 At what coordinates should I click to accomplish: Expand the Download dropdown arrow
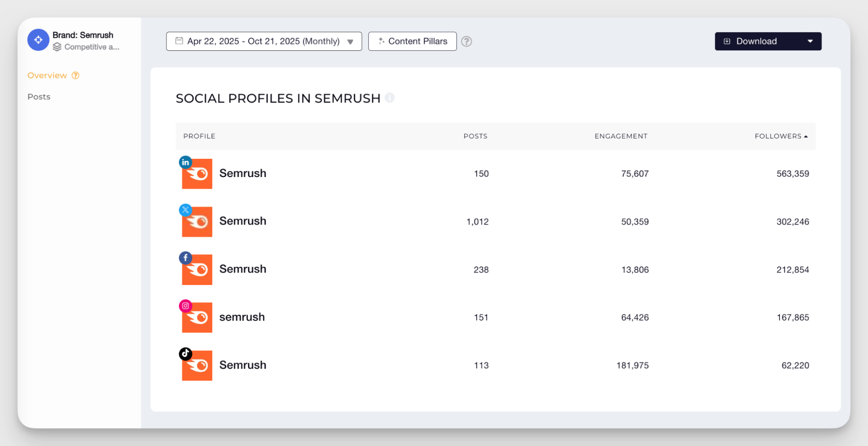[x=810, y=41]
